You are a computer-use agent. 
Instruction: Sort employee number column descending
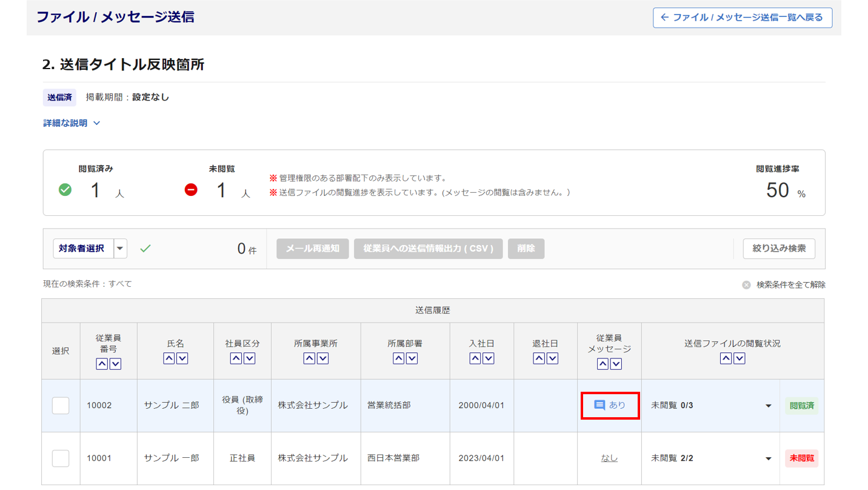[x=115, y=364]
